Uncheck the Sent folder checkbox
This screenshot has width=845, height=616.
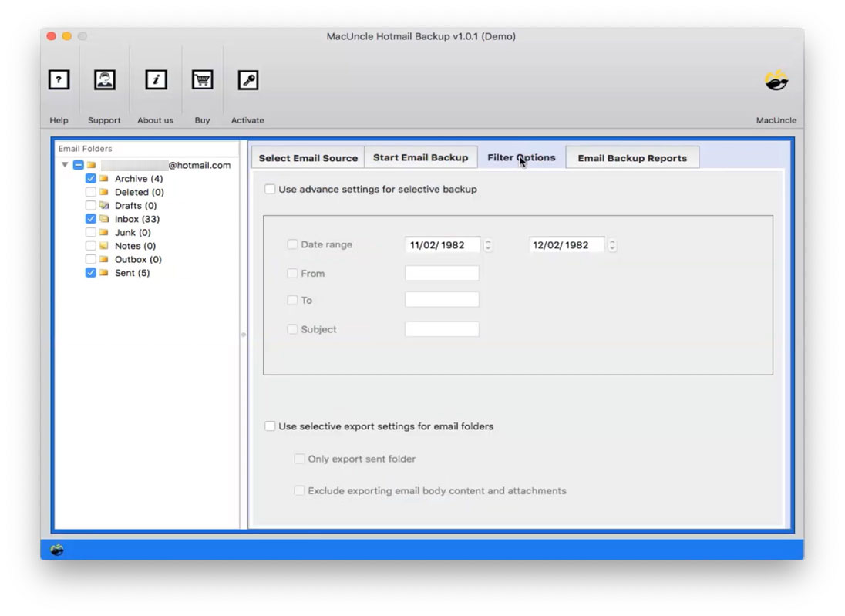pos(90,272)
